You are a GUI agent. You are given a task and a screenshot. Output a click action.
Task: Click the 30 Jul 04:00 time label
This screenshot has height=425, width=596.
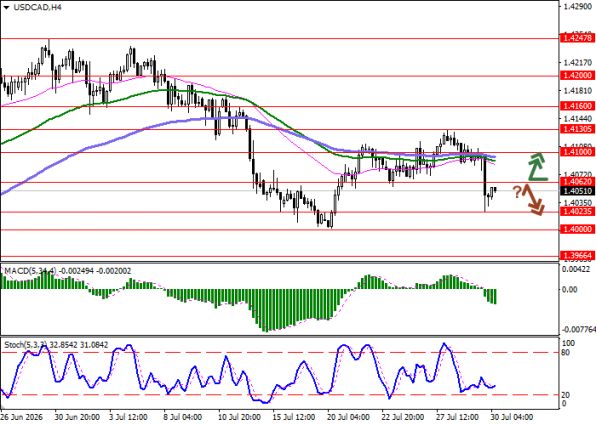tap(511, 417)
